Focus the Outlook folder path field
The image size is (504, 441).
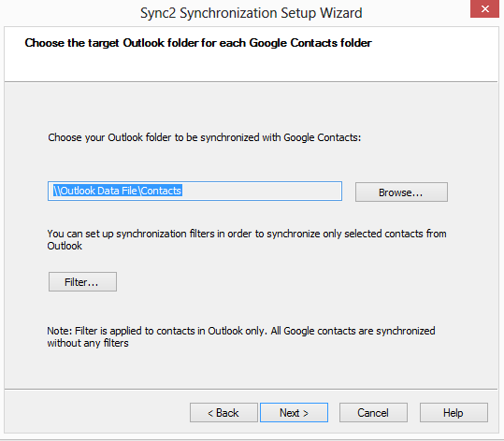194,192
